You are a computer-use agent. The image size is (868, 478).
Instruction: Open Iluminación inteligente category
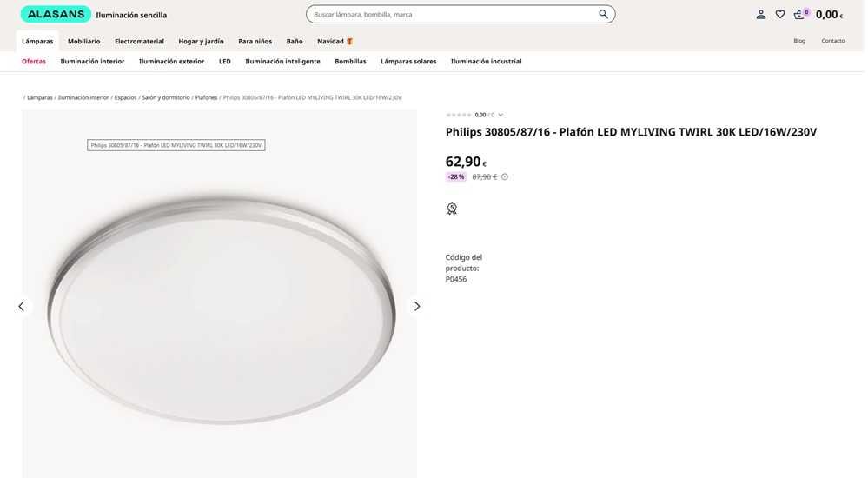pyautogui.click(x=282, y=62)
